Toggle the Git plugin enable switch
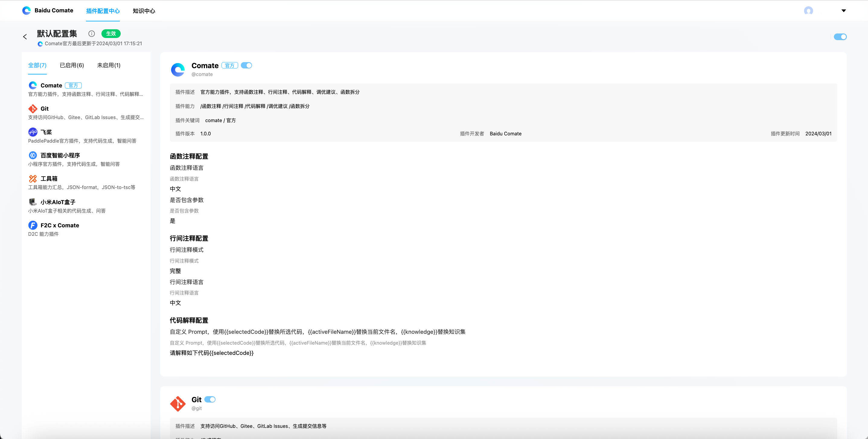868x439 pixels. 209,399
